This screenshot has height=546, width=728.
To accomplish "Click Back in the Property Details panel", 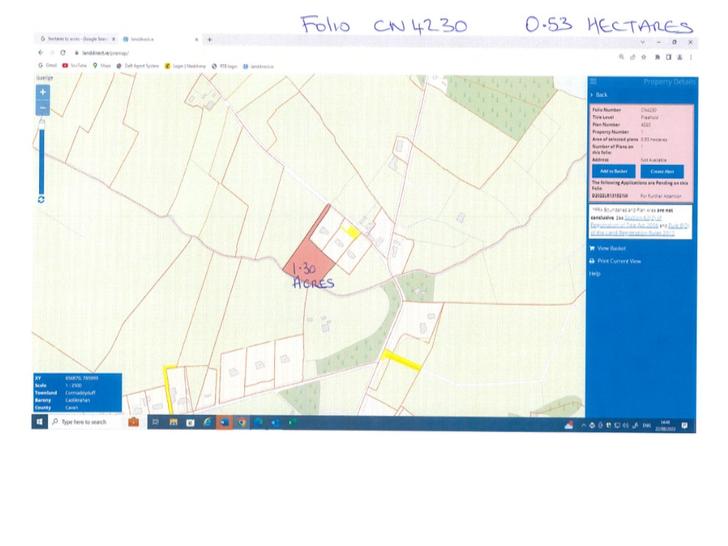I will (x=599, y=95).
